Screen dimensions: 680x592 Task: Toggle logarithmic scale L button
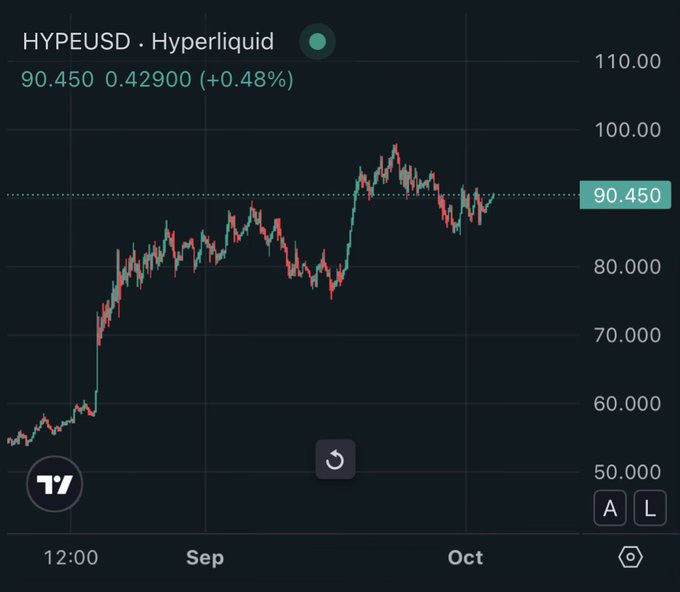coord(650,508)
